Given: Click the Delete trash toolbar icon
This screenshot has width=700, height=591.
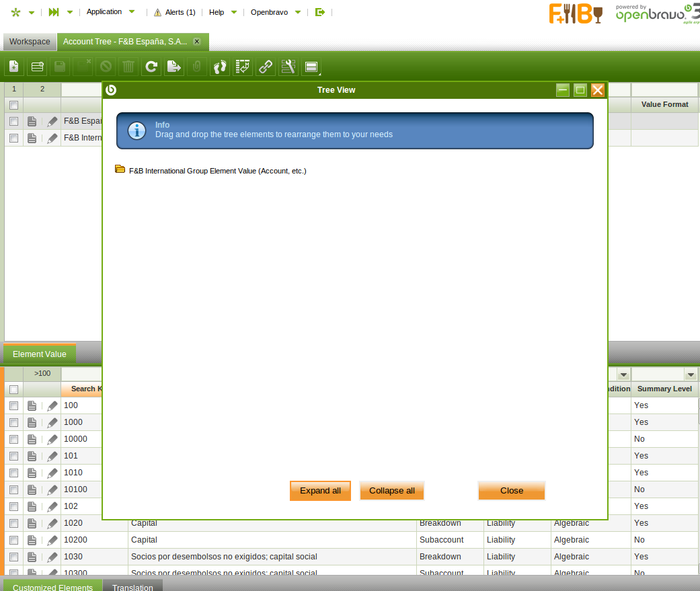Looking at the screenshot, I should pyautogui.click(x=128, y=67).
